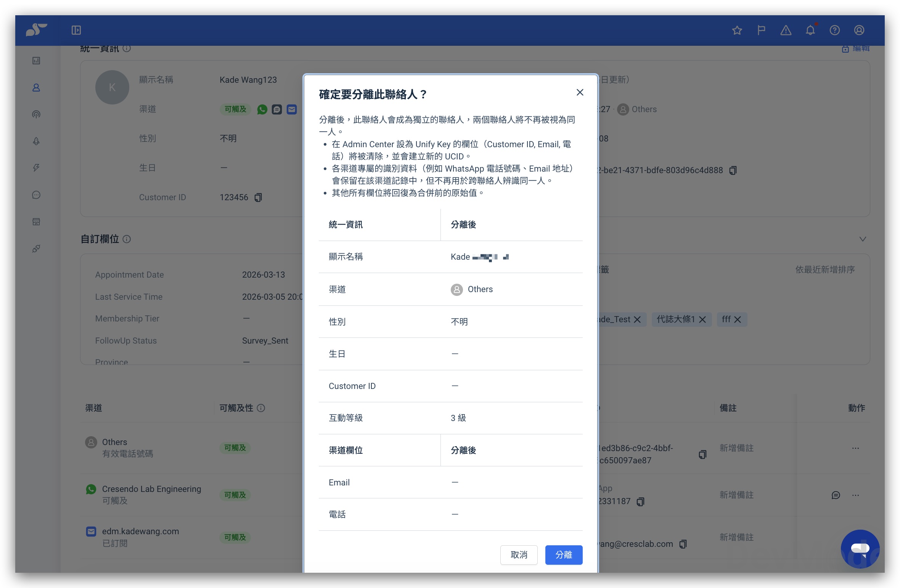Click the 可觸及 badge in edm.kadewang.com row
The image size is (900, 588).
[235, 537]
